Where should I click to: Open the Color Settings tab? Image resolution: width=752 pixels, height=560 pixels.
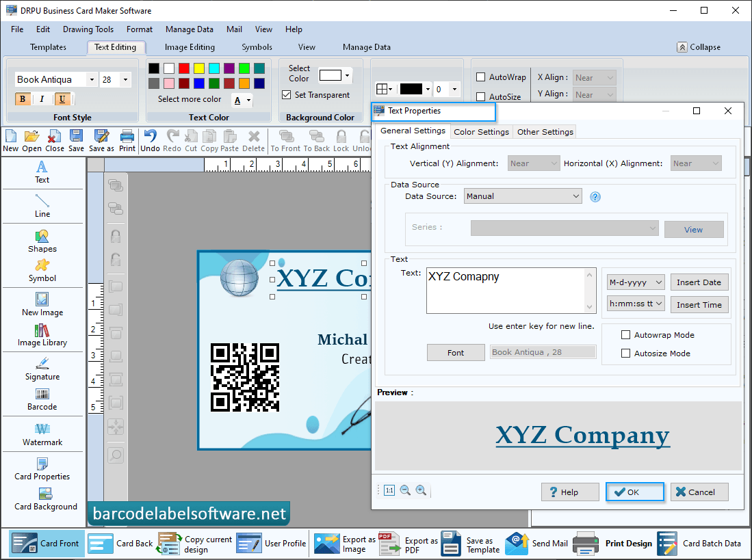pyautogui.click(x=481, y=132)
